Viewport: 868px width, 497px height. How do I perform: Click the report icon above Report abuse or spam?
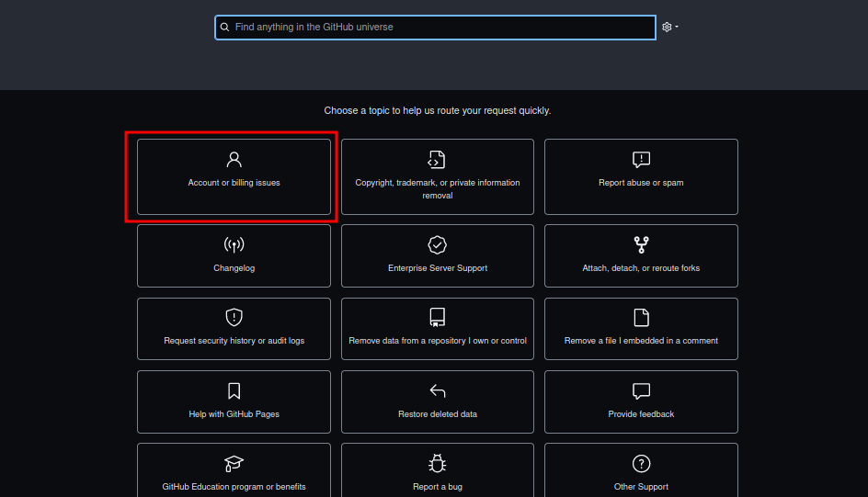(641, 160)
